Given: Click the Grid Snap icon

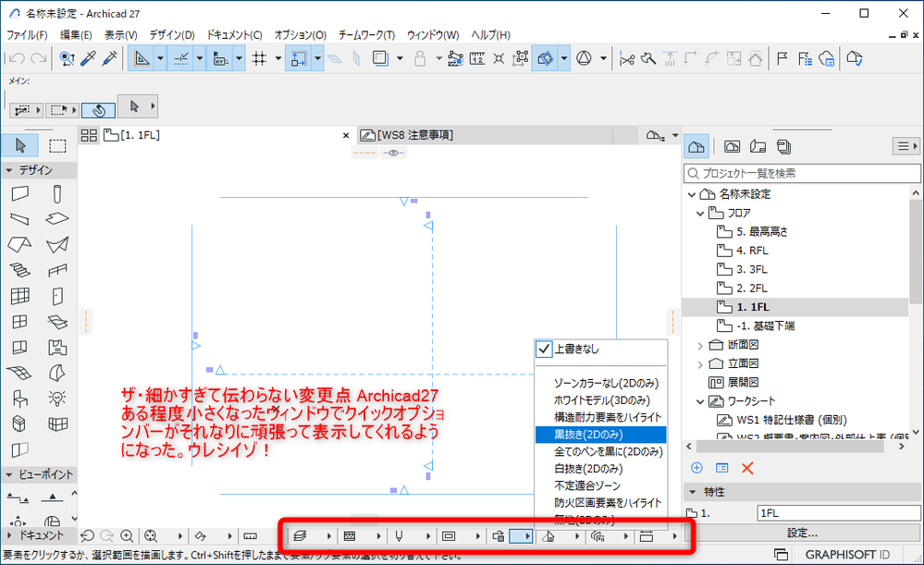Looking at the screenshot, I should coord(259,58).
